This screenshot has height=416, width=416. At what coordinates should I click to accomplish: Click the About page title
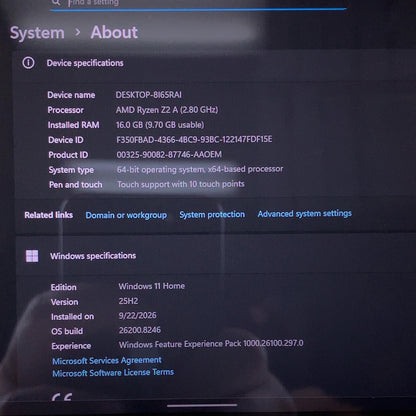[114, 32]
